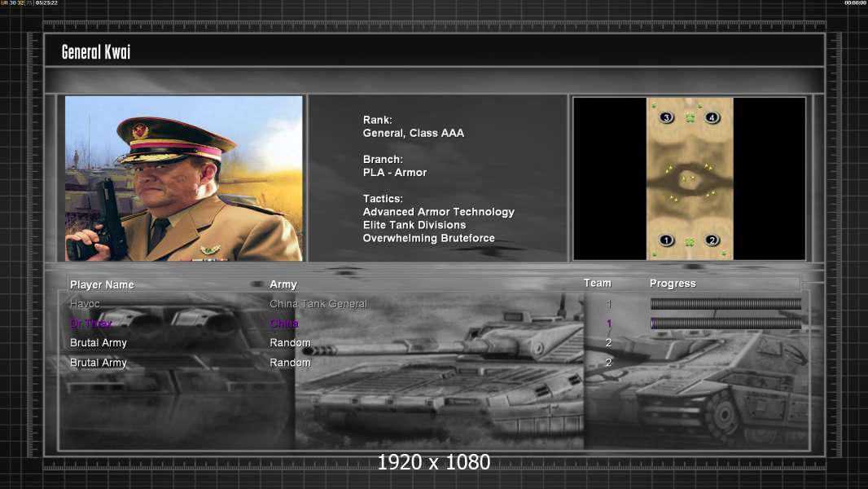
Task: Click General Kwai's portrait image
Action: tap(184, 178)
